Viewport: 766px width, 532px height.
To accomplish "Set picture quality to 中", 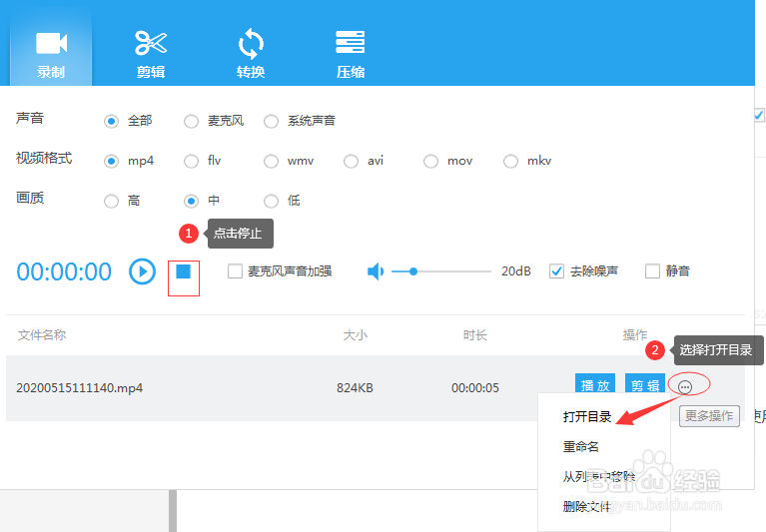I will point(191,201).
